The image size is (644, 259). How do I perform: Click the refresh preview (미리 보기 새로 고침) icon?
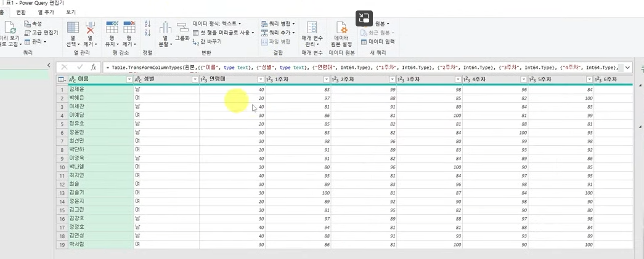coord(10,28)
